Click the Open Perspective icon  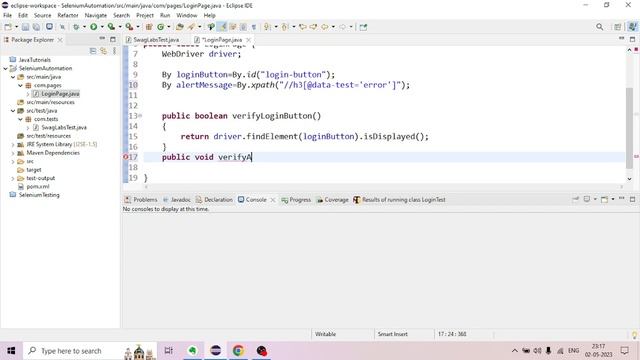[x=618, y=27]
